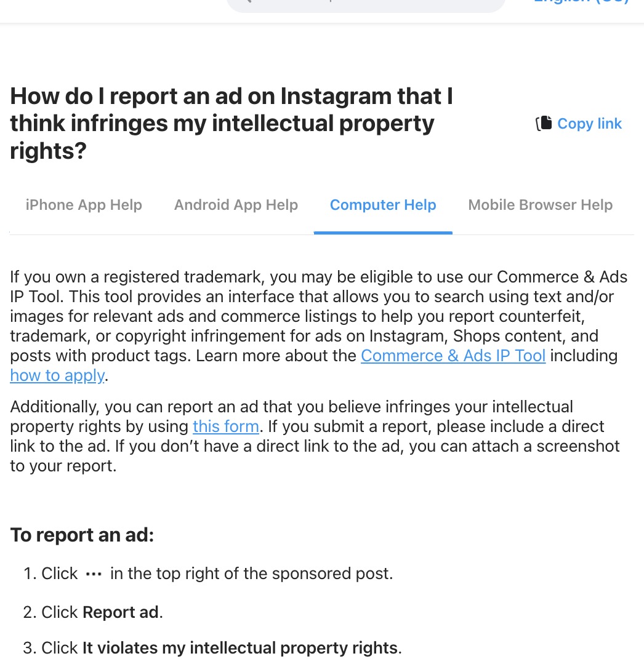Open the Mobile Browser Help tab
This screenshot has width=644, height=664.
tap(540, 205)
